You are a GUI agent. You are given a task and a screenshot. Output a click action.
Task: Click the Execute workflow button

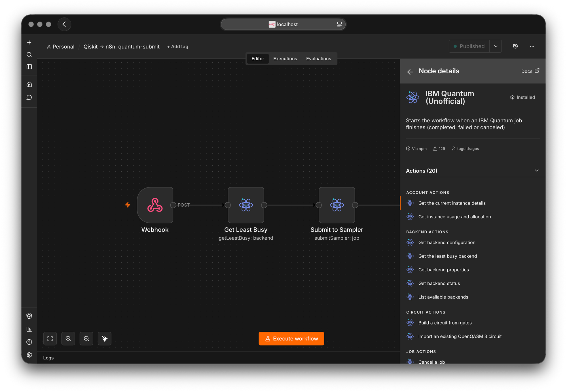291,339
